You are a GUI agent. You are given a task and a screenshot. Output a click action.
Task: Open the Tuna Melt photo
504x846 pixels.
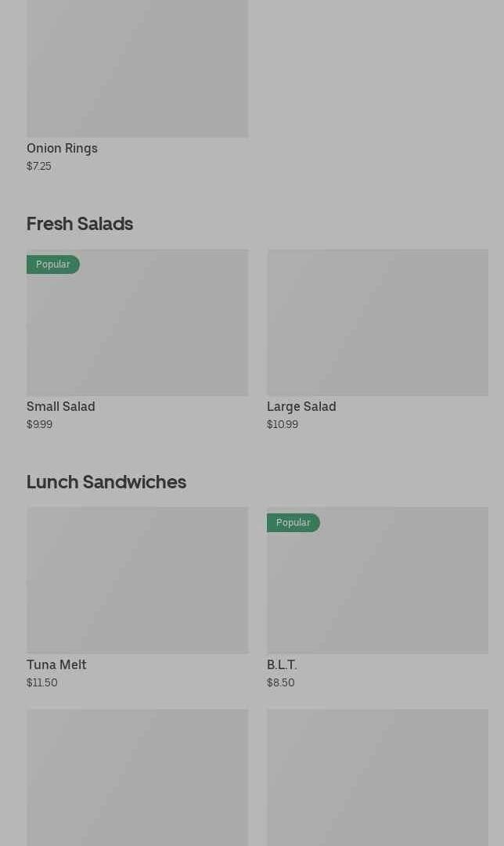[x=138, y=581]
